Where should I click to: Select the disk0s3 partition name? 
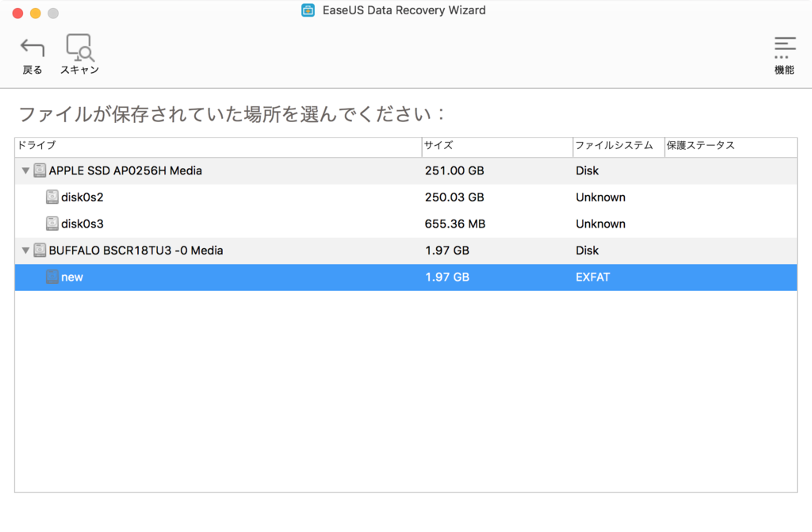(x=82, y=224)
